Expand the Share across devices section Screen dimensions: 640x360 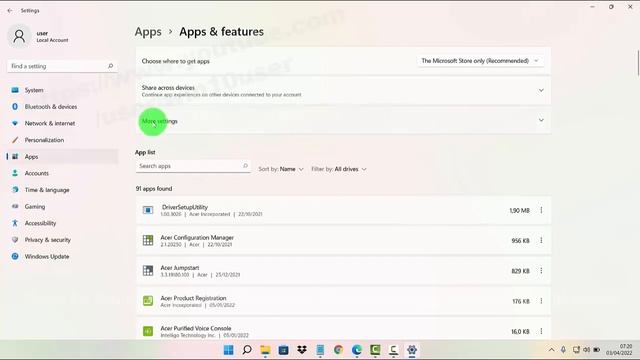pyautogui.click(x=343, y=91)
